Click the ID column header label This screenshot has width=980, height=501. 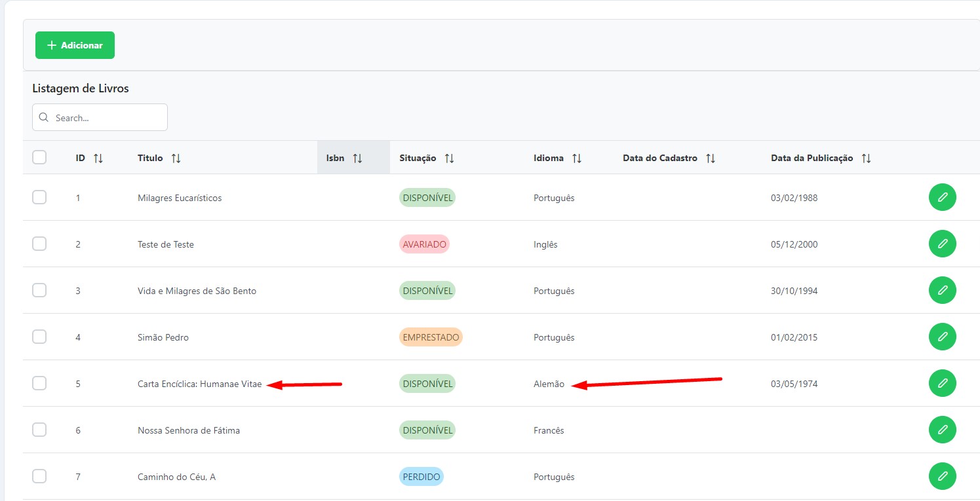(80, 158)
